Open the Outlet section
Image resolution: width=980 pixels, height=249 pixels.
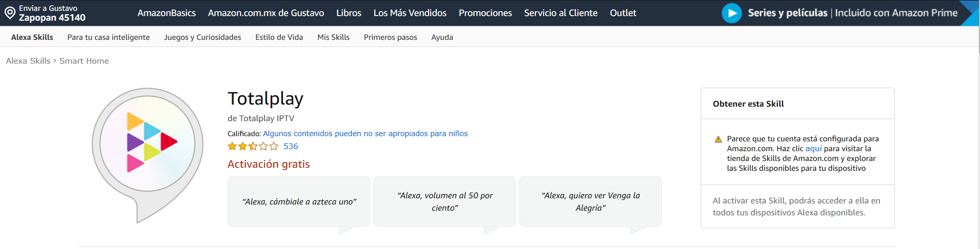click(622, 13)
